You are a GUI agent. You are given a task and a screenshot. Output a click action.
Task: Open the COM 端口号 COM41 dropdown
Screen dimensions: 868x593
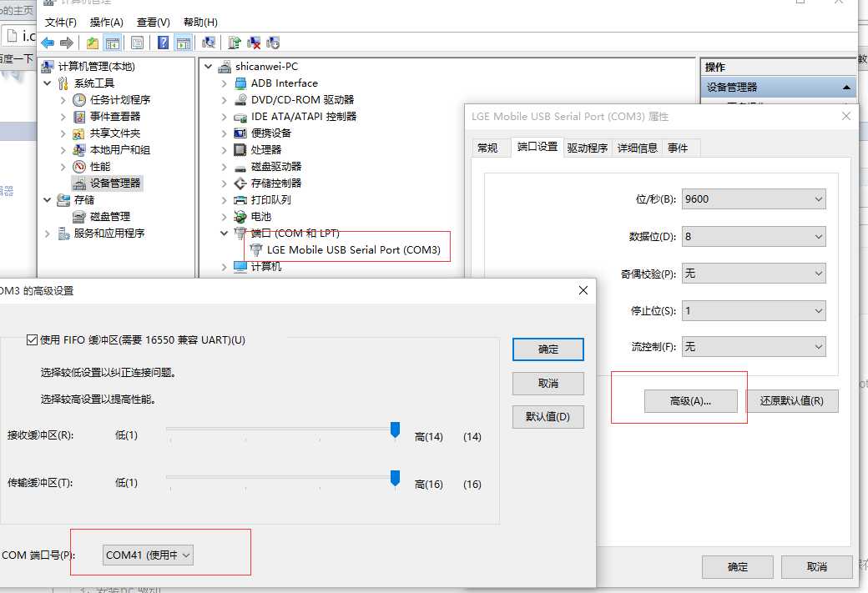click(x=148, y=555)
